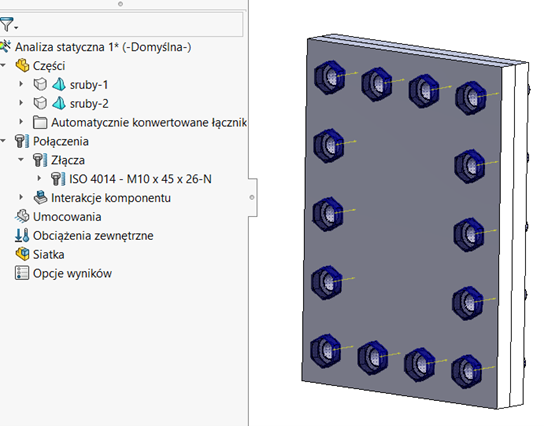
Task: Expand Interakcje komponentu node
Action: coord(21,197)
